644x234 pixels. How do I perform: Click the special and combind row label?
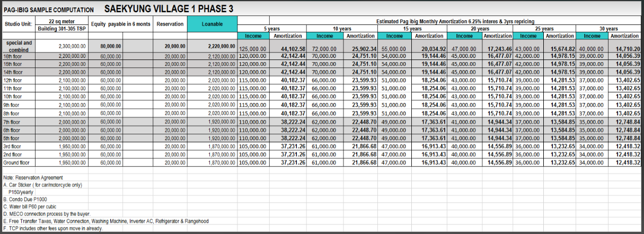[18, 46]
